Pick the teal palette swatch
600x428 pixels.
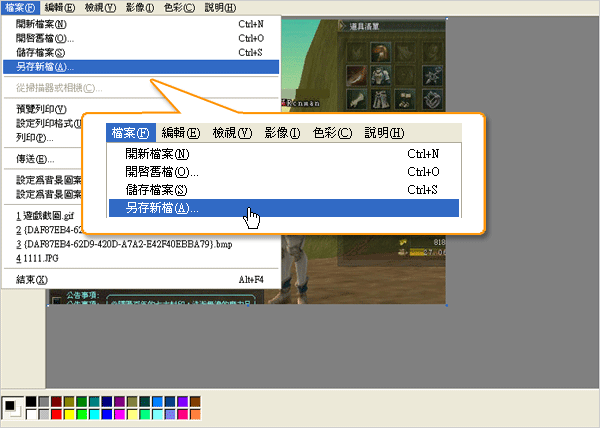(x=94, y=401)
